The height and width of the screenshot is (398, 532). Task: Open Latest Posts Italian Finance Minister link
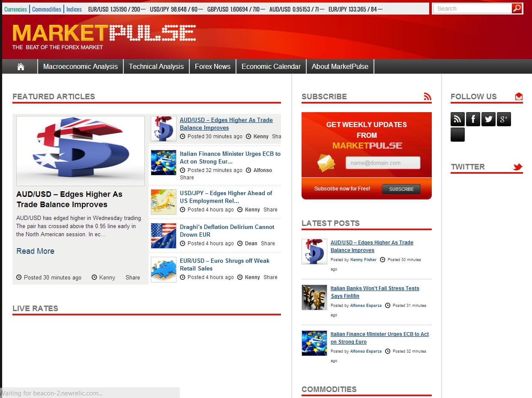[380, 338]
